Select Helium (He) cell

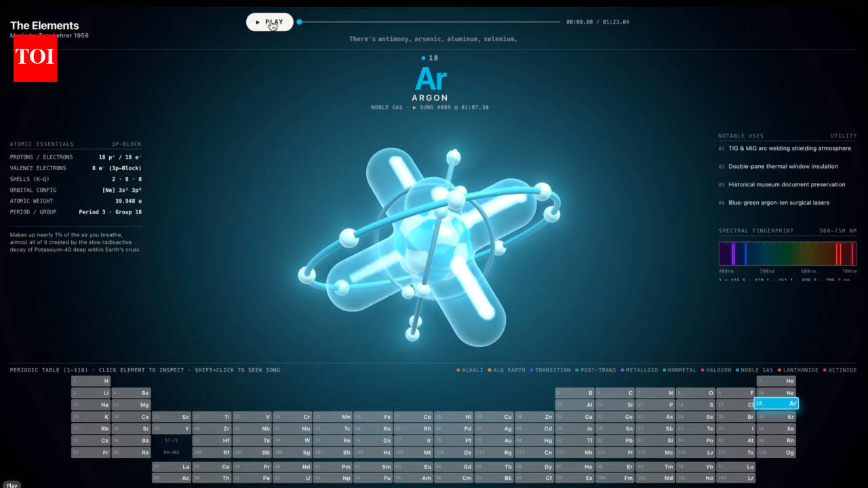pos(776,381)
